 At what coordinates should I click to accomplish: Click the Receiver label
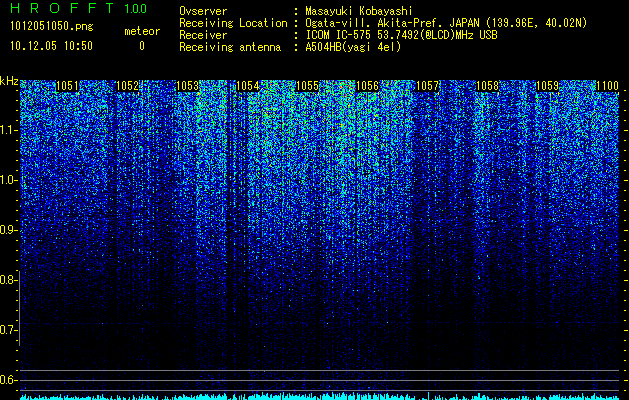[203, 35]
